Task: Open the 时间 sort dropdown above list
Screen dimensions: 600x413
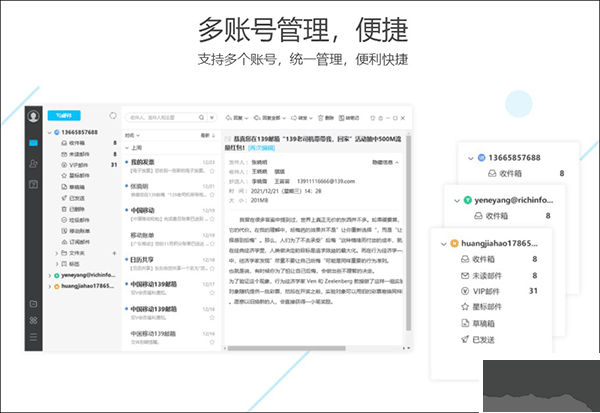Action: (x=132, y=135)
